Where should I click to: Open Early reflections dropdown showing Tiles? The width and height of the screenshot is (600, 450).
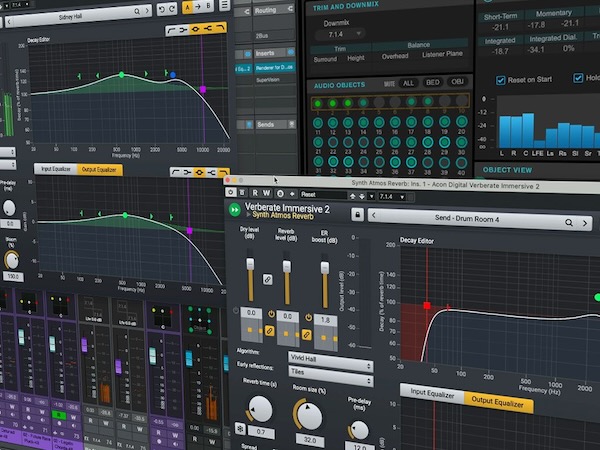coord(330,375)
